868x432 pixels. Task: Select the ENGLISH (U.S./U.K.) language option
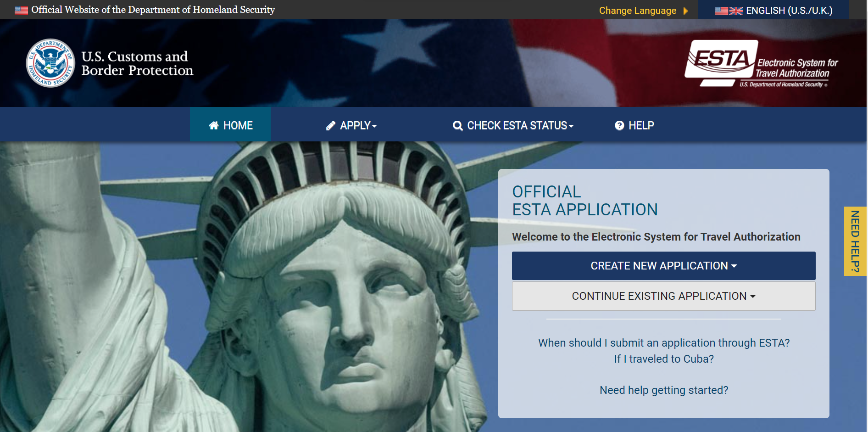789,11
